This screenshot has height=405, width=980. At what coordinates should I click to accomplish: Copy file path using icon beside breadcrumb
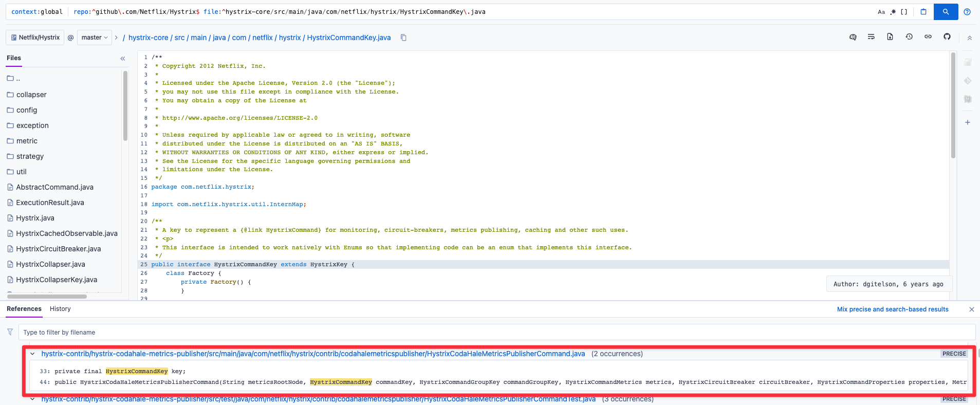click(403, 38)
